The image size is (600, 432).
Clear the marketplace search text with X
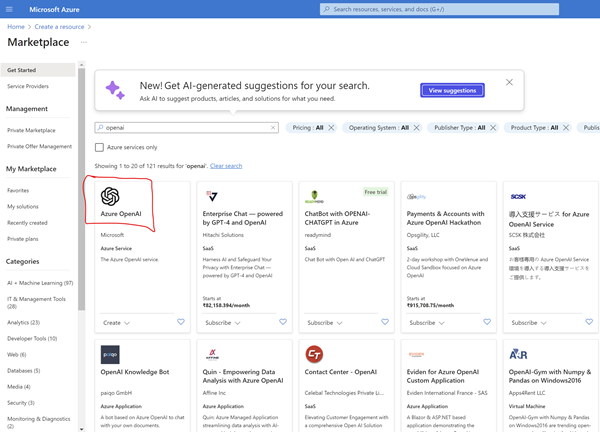click(x=273, y=128)
